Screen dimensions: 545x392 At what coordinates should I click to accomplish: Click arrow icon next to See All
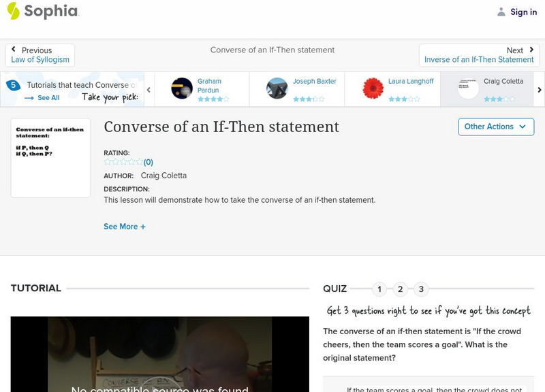point(29,98)
